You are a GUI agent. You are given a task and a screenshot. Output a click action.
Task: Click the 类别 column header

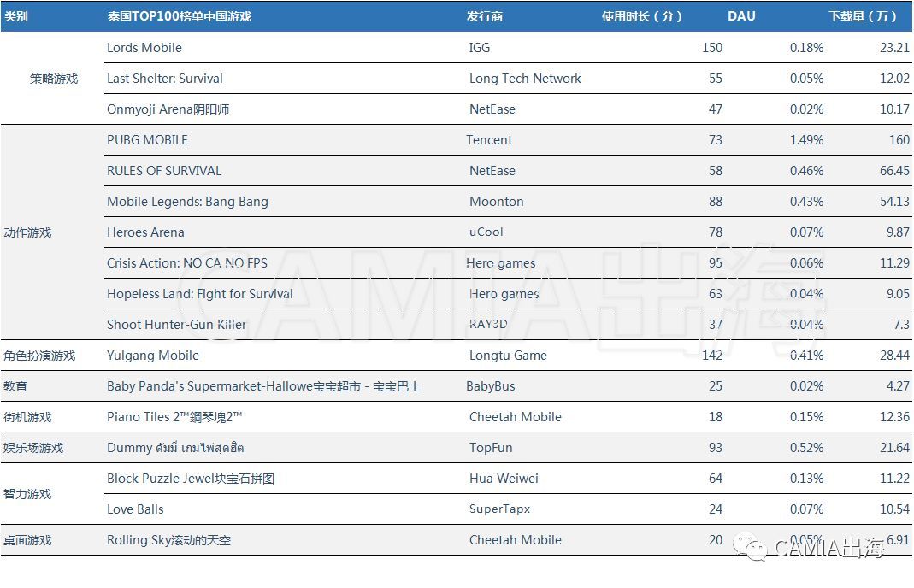tap(16, 16)
